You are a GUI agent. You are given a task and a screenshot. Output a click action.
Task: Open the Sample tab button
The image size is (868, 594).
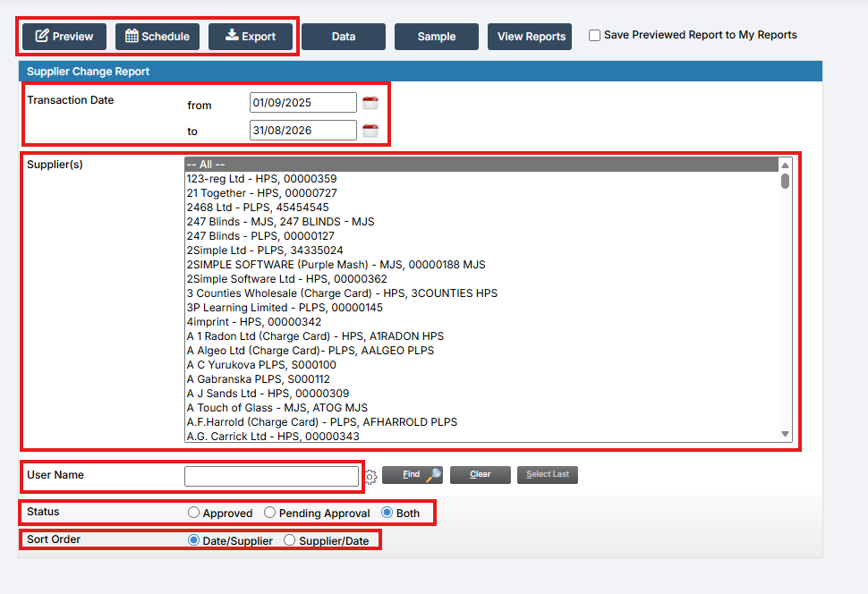436,37
